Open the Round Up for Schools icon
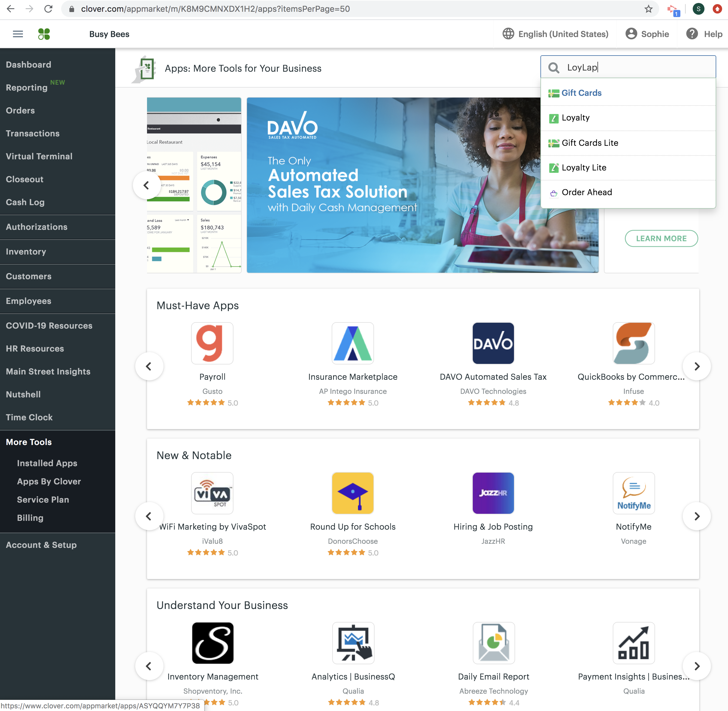 pos(353,493)
